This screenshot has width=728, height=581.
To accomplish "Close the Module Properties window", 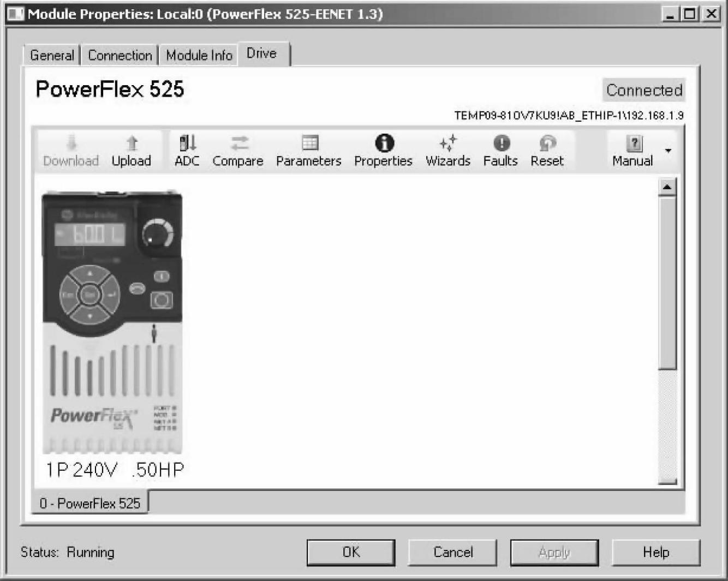I will [711, 14].
